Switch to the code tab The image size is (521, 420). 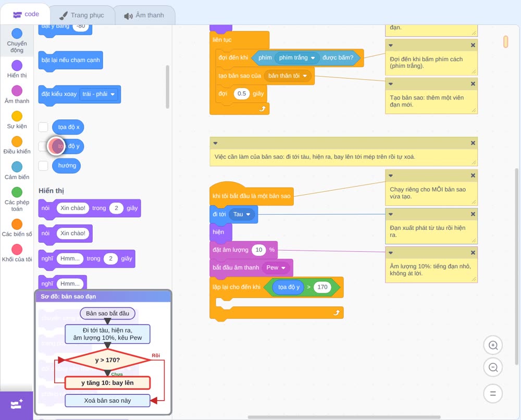coord(26,14)
